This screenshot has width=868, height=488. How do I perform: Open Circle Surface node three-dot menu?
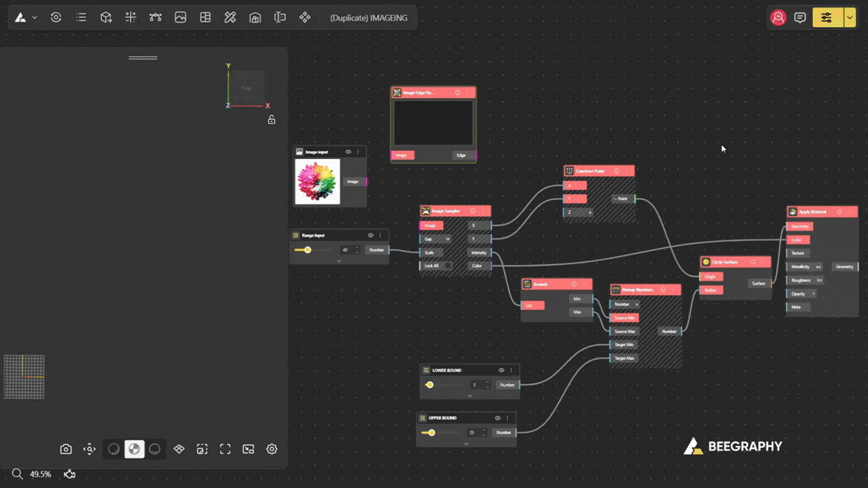[763, 262]
